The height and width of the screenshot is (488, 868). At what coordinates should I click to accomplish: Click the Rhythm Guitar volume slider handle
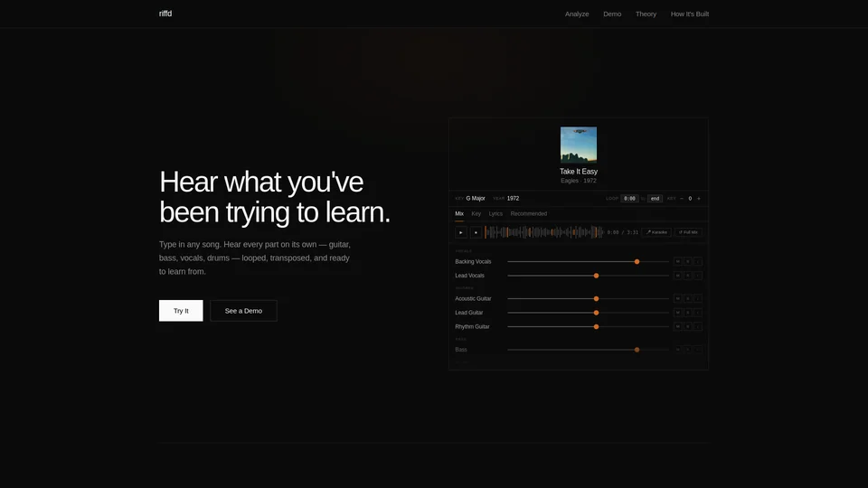click(596, 326)
